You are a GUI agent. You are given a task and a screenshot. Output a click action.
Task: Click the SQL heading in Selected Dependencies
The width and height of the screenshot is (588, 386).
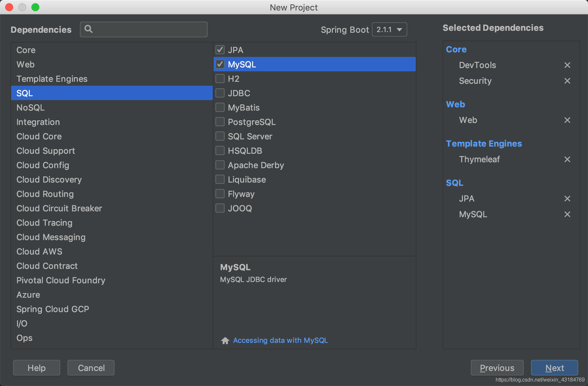tap(454, 183)
